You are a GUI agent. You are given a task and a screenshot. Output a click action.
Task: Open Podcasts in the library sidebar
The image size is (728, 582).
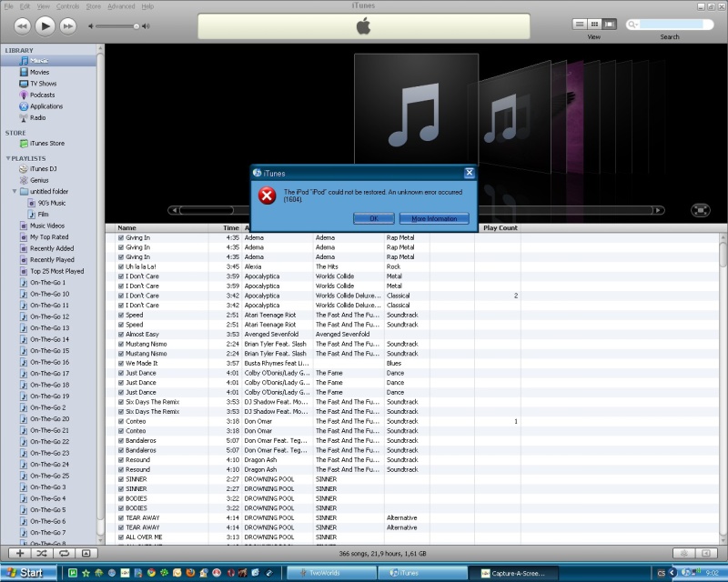pos(42,95)
